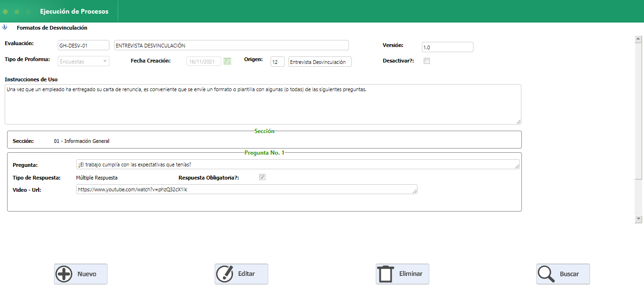Click the Pregunta text field

(x=298, y=165)
